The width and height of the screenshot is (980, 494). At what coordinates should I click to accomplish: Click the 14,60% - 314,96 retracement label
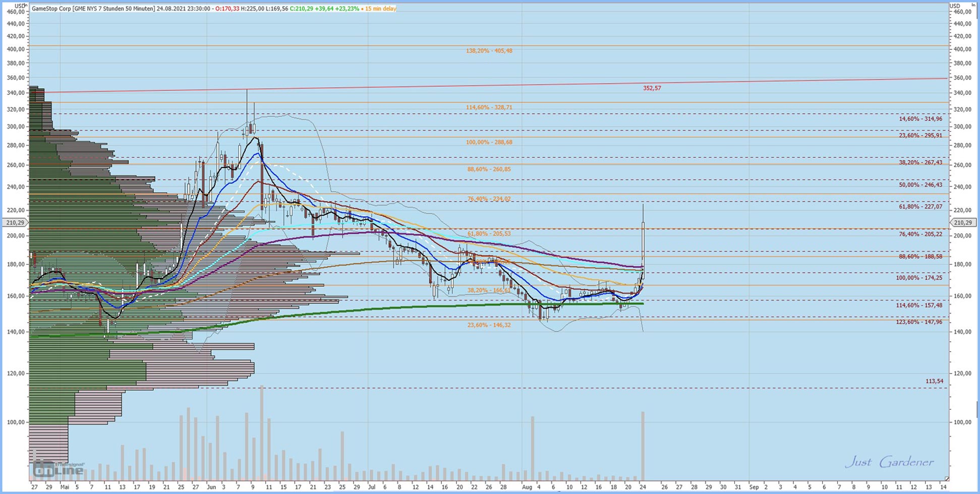920,119
